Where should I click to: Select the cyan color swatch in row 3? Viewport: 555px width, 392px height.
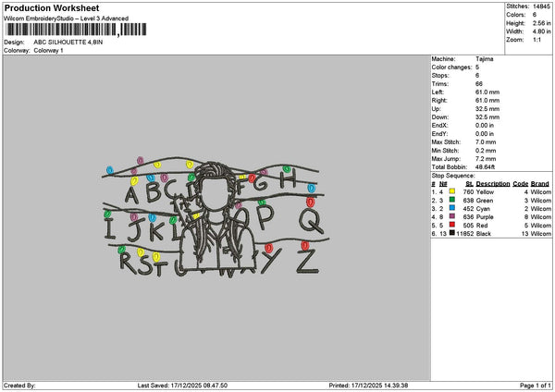pos(452,208)
